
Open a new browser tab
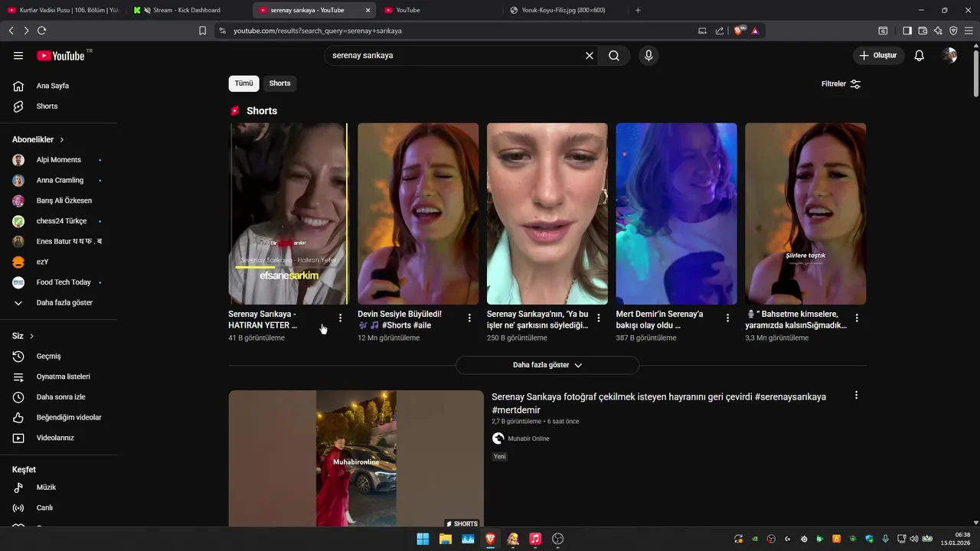[x=638, y=10]
